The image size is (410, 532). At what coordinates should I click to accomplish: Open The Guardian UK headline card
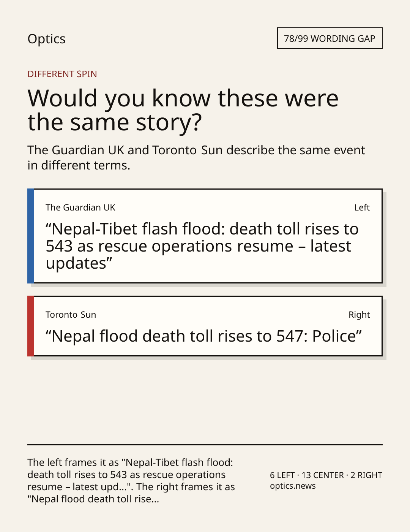(x=205, y=236)
